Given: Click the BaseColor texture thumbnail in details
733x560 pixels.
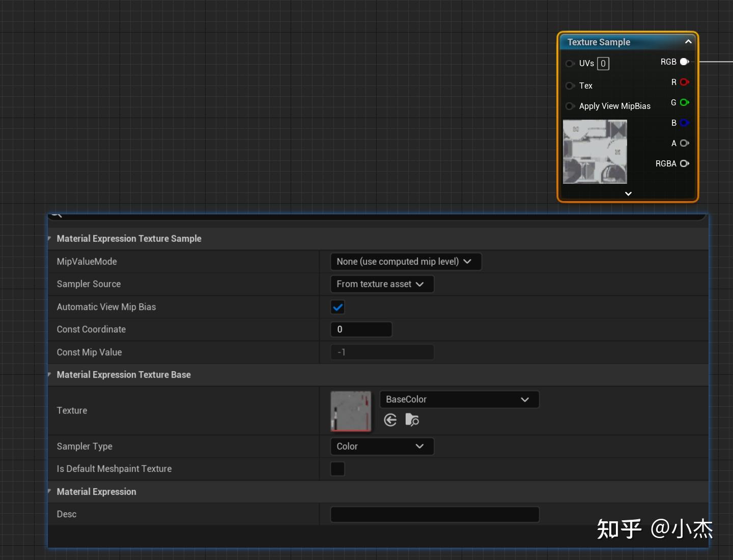Looking at the screenshot, I should tap(351, 411).
